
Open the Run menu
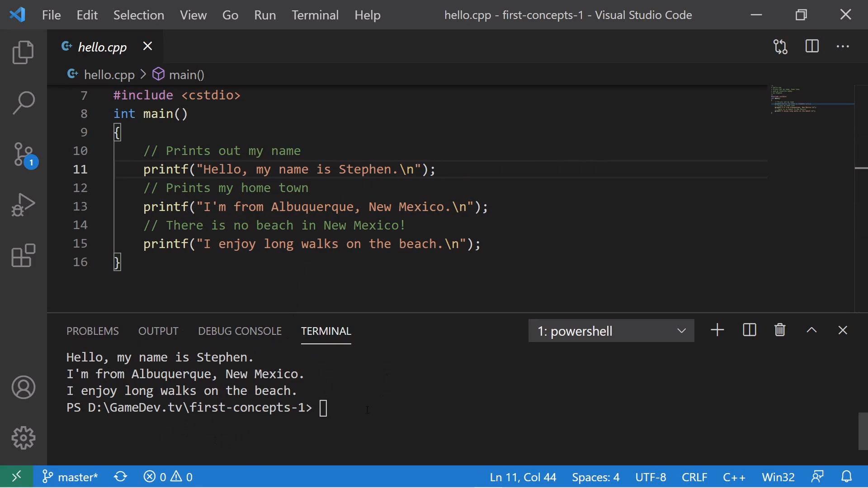pos(265,14)
